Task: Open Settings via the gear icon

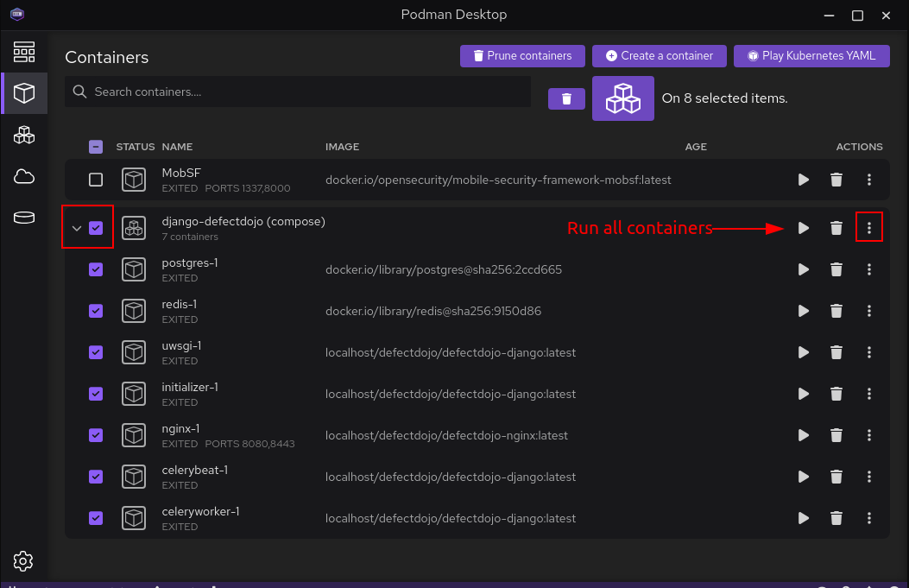Action: (23, 561)
